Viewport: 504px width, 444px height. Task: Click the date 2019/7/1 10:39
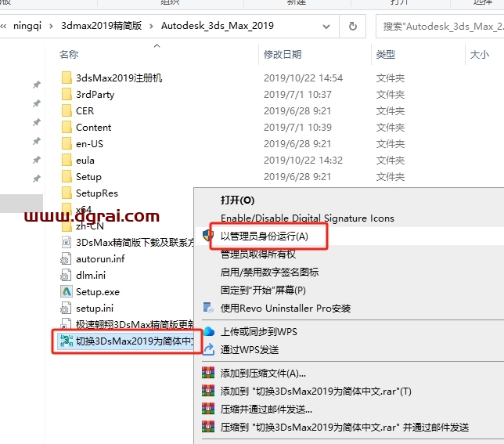(x=297, y=128)
